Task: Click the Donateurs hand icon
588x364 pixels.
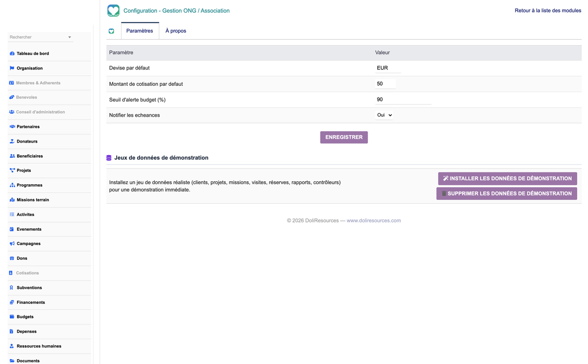Action: [12, 141]
